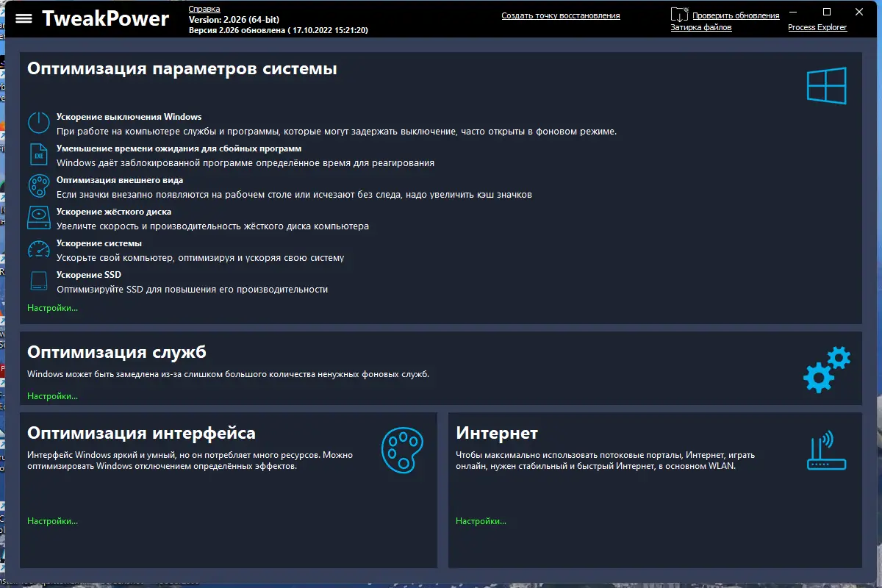Select Оптимизация внешнего вида heading

(x=120, y=180)
